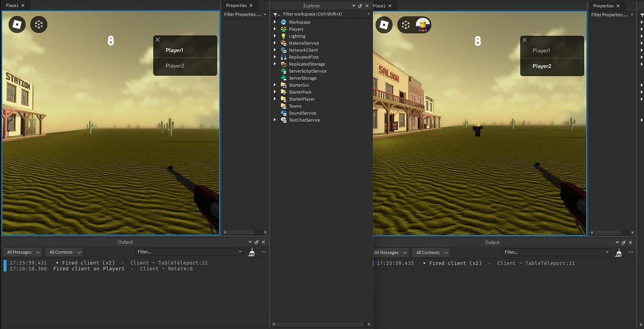Open the avatar emote bubble in right viewport
This screenshot has width=644, height=329.
422,24
